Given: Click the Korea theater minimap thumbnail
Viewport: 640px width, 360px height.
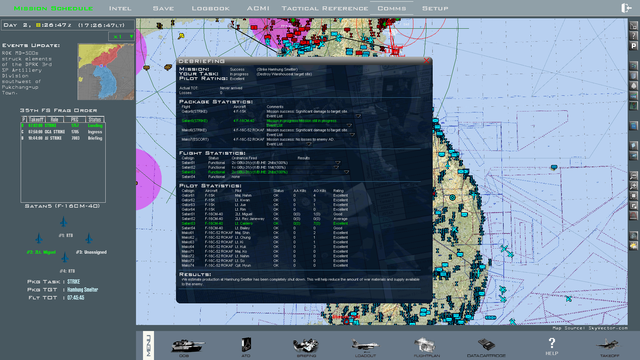Looking at the screenshot, I should coord(106,72).
